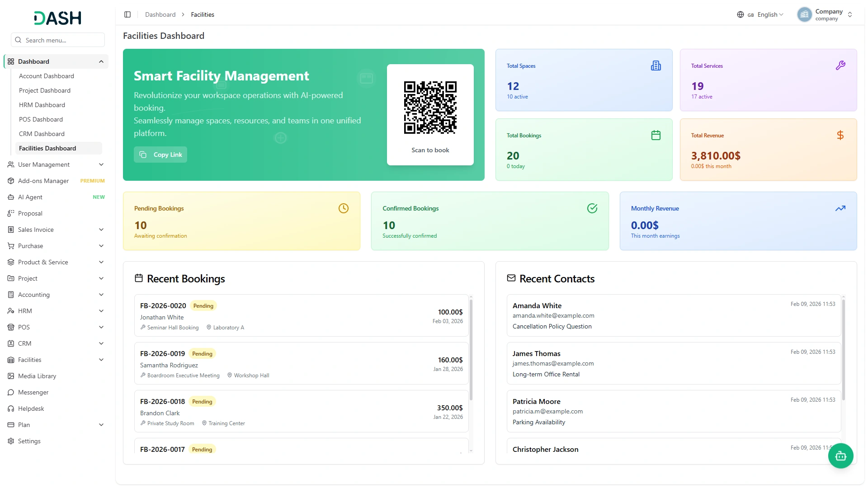
Task: Open Account Dashboard submenu item
Action: tap(59, 76)
